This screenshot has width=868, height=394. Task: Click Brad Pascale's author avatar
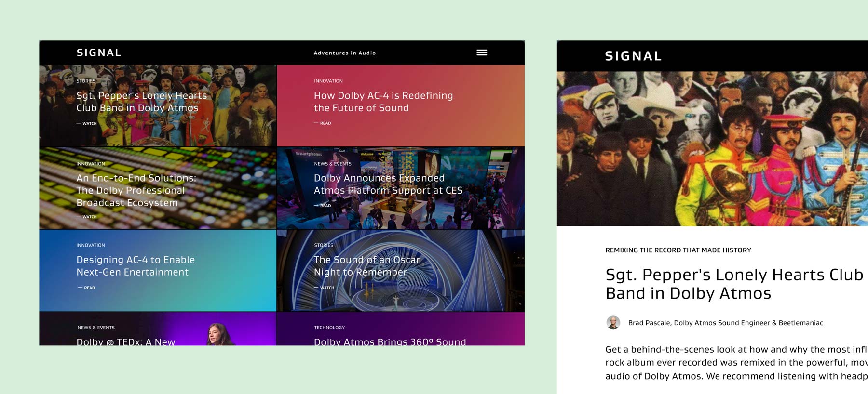(613, 323)
